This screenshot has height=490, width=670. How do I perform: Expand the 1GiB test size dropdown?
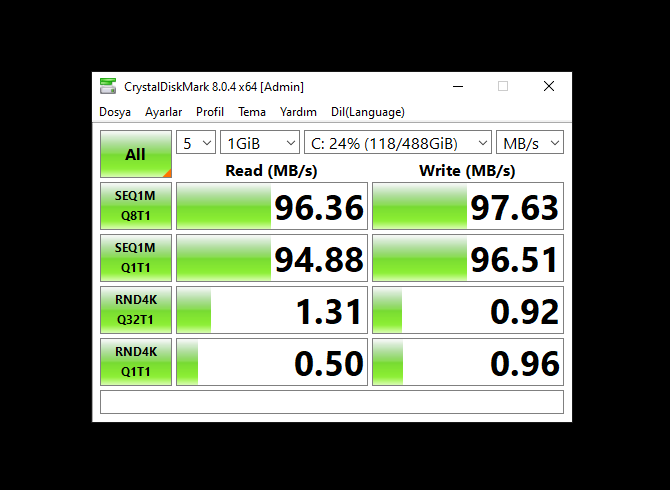[x=260, y=143]
